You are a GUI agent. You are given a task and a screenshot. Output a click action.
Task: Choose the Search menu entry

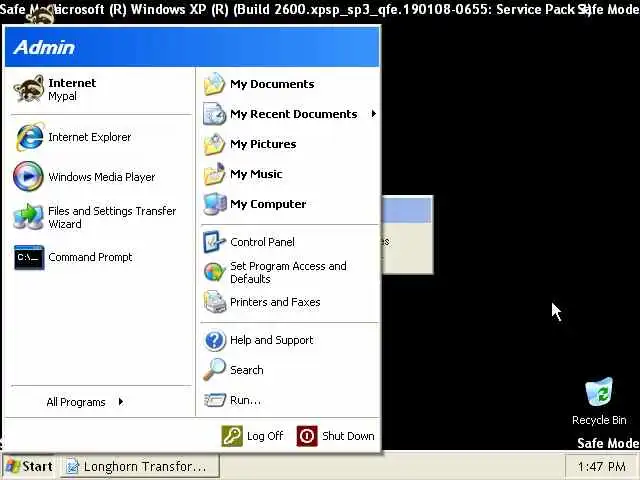[290, 370]
